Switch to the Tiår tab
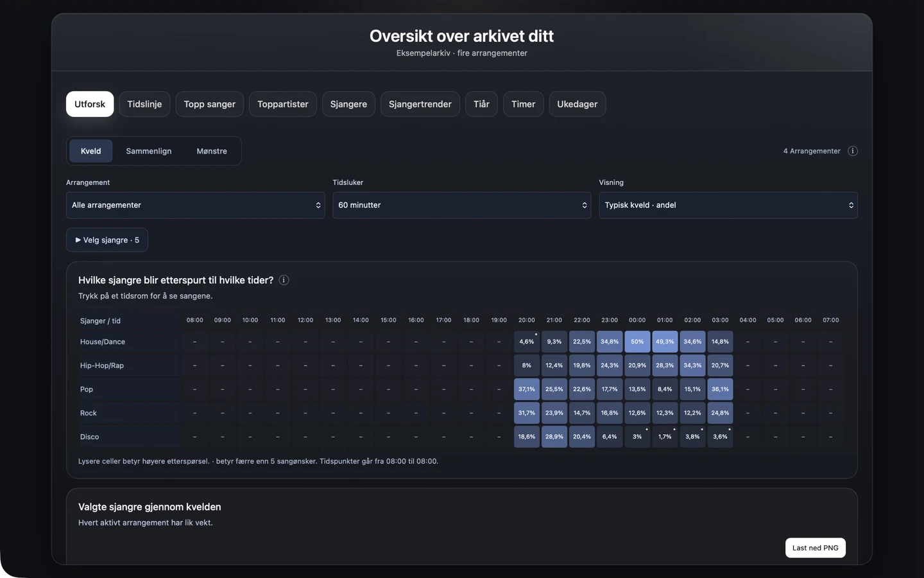The width and height of the screenshot is (924, 578). 481,104
